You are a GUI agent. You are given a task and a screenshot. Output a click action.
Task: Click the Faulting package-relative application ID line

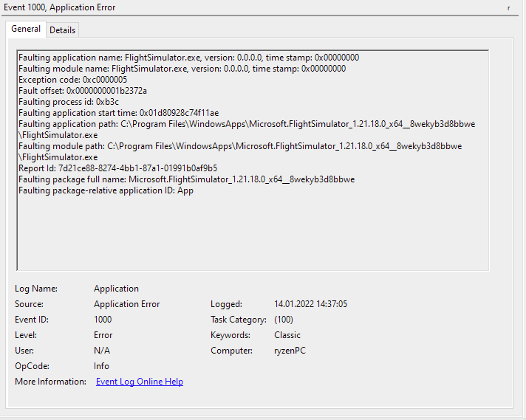pyautogui.click(x=106, y=190)
